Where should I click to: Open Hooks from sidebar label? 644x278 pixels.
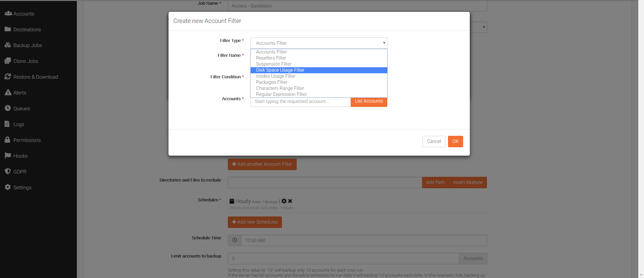20,156
